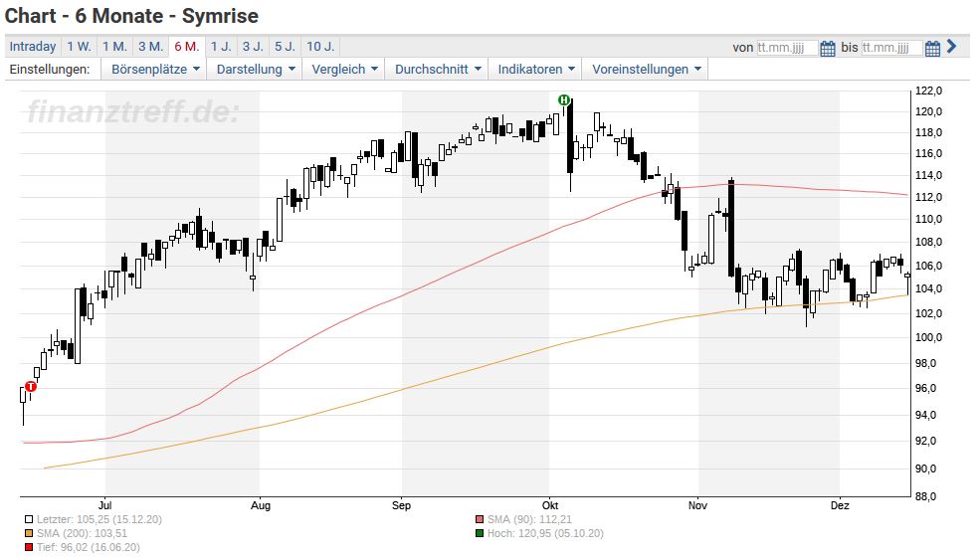Expand the Börsenplätze dropdown

click(x=155, y=70)
